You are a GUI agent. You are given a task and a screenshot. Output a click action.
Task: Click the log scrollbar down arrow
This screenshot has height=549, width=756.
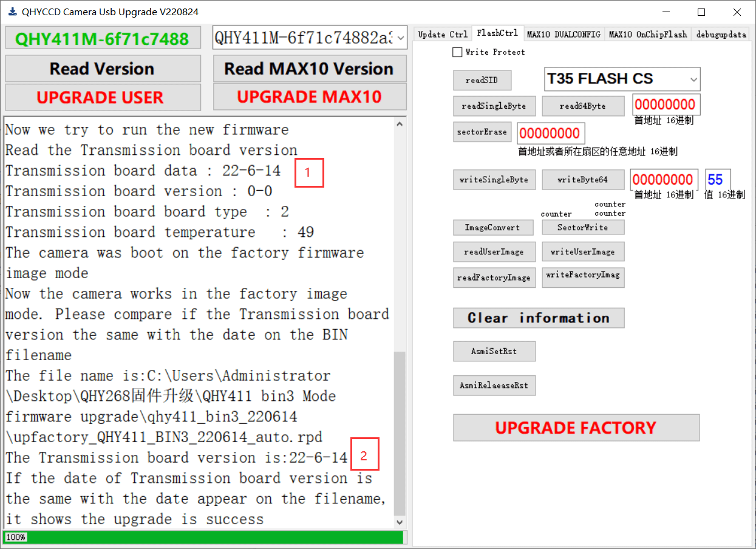pos(400,522)
